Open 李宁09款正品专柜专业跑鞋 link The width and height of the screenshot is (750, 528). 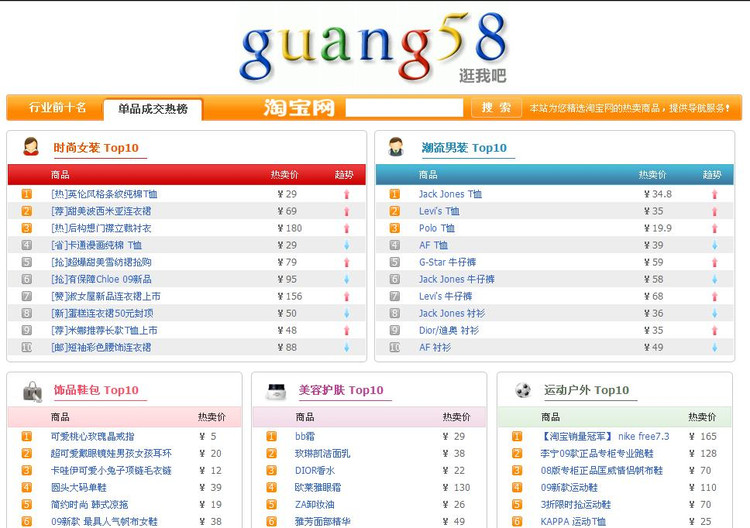597,453
